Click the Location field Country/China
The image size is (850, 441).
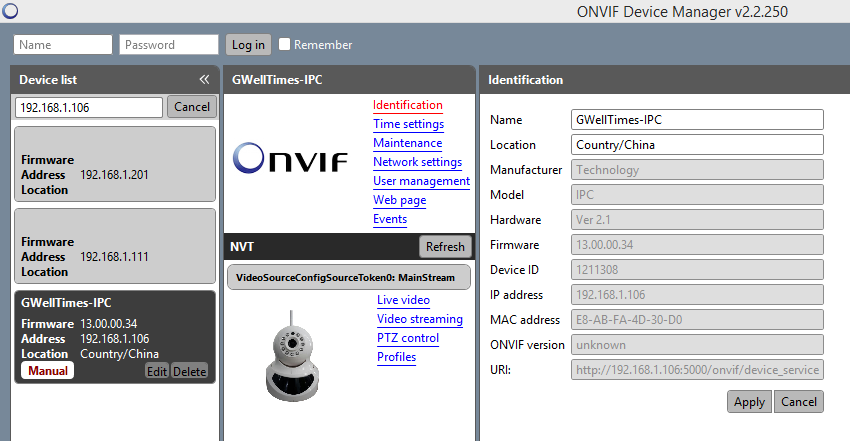(x=697, y=145)
